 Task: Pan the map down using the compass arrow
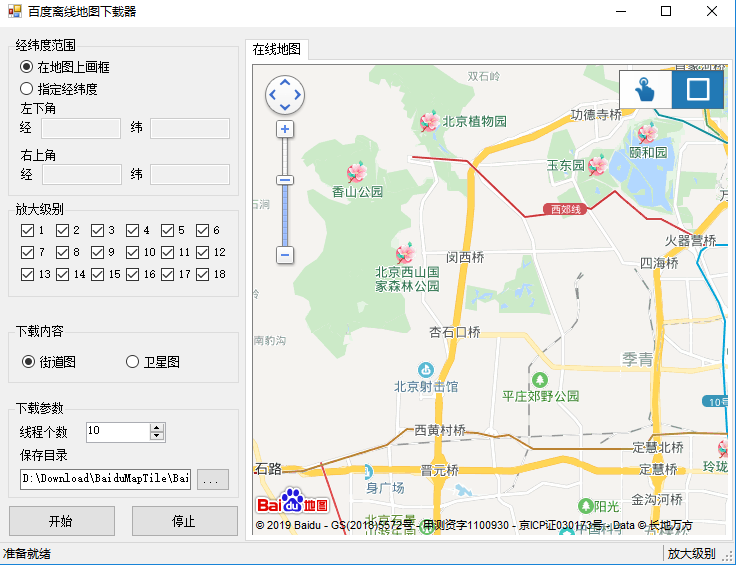285,107
